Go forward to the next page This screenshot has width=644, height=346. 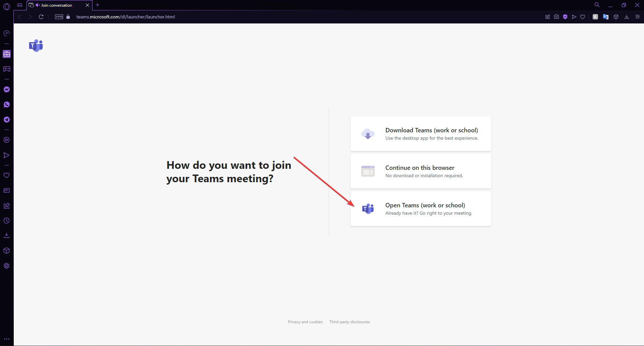pyautogui.click(x=30, y=17)
